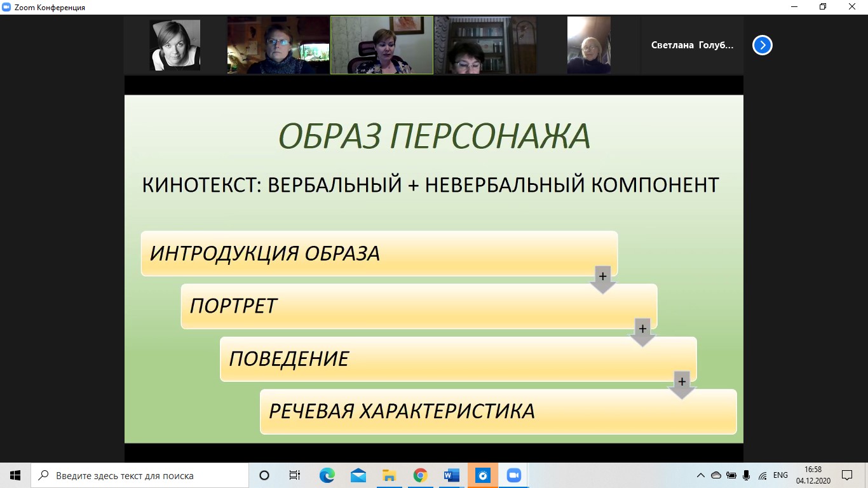The width and height of the screenshot is (868, 488).
Task: Show next participants with the blue arrow
Action: click(x=762, y=45)
